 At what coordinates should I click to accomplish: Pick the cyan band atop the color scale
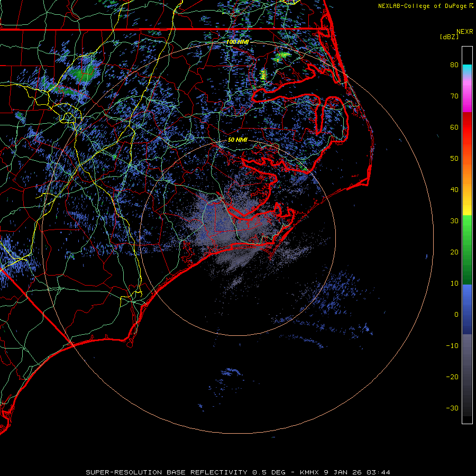pos(467,70)
